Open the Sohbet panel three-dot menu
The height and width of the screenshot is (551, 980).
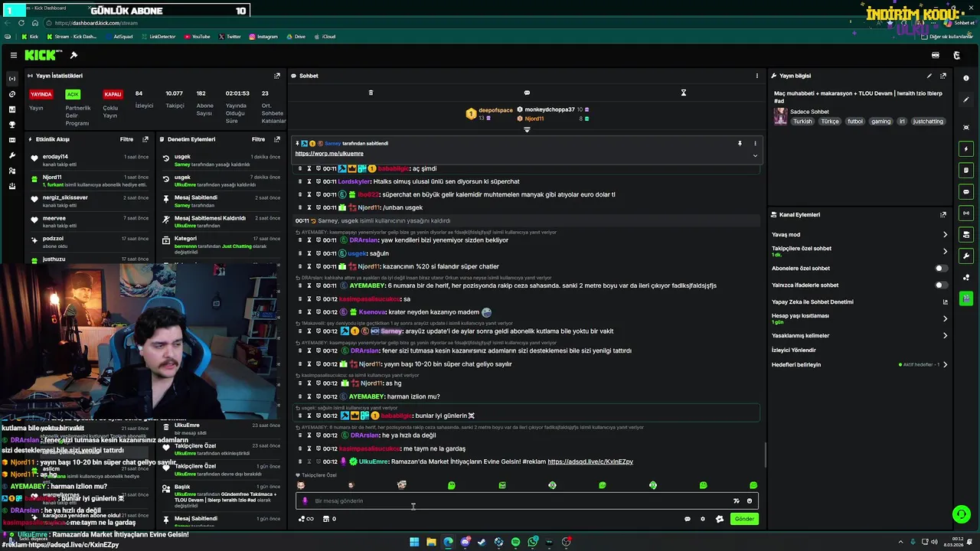[x=757, y=76]
